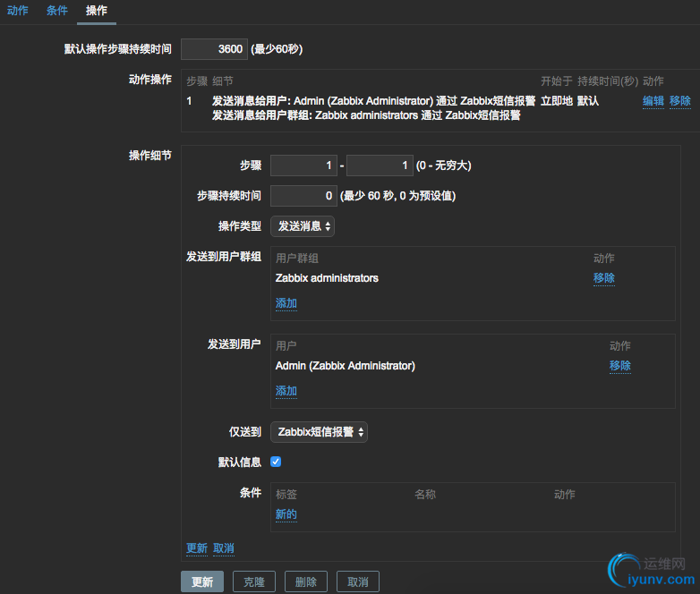Click '发送消息给用户群组: Zabbix administrators' detail line
Screen dimensions: 700x594
pos(366,115)
